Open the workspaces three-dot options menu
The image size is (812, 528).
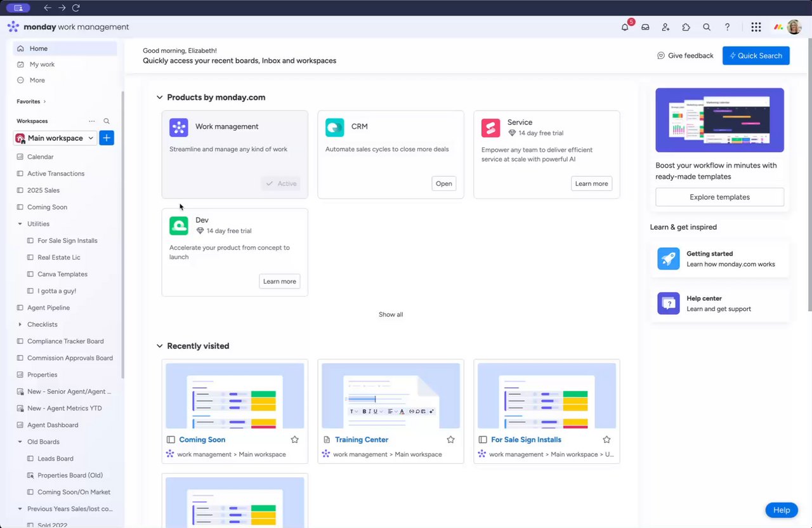pos(91,121)
